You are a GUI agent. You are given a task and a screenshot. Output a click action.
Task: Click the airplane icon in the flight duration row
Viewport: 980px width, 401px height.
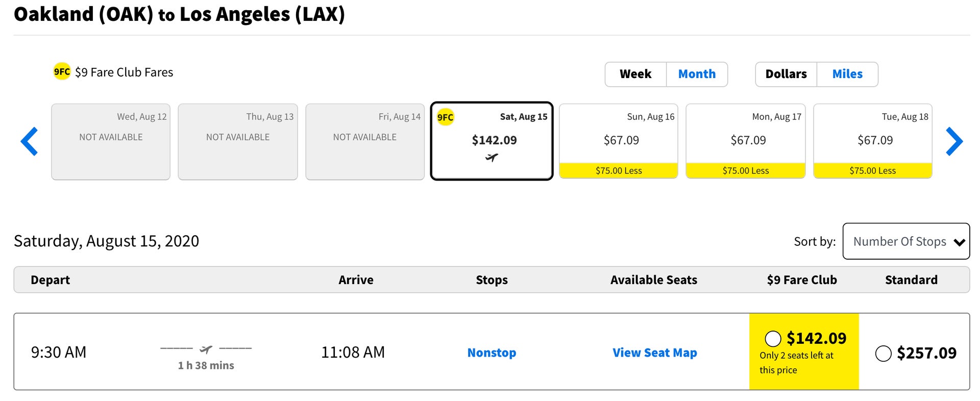tap(206, 349)
